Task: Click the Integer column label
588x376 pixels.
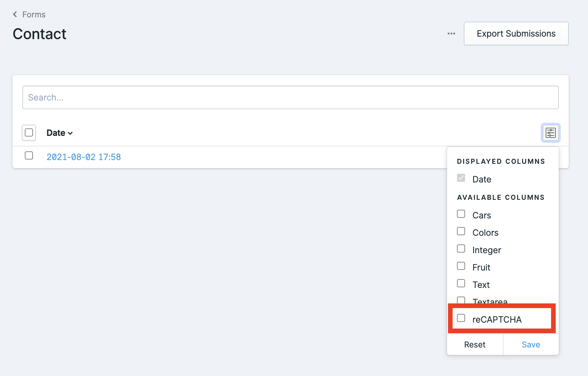Action: [486, 250]
